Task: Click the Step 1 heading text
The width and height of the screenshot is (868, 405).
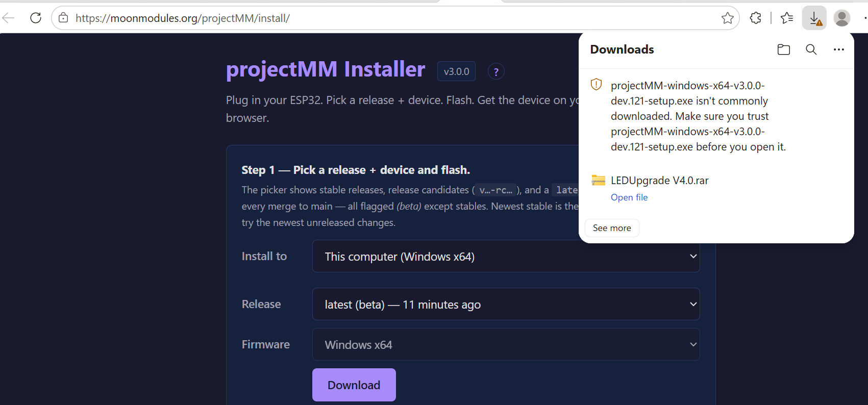Action: pos(356,170)
